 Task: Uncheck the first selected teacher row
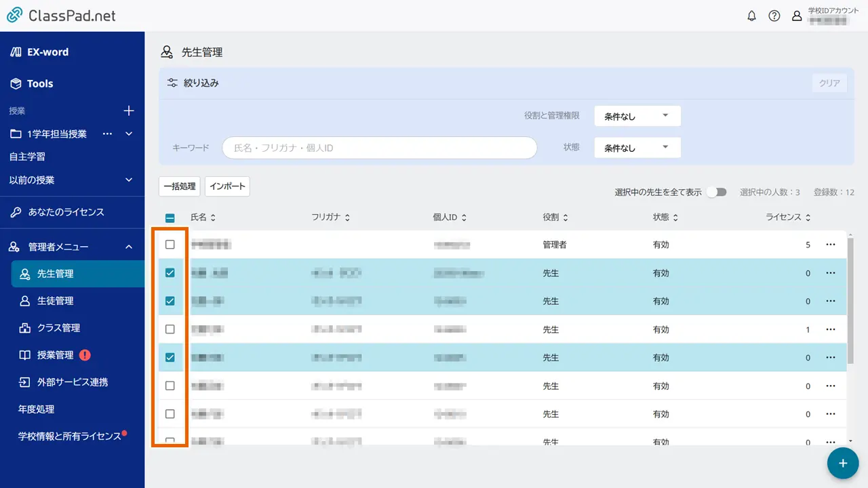click(x=170, y=272)
